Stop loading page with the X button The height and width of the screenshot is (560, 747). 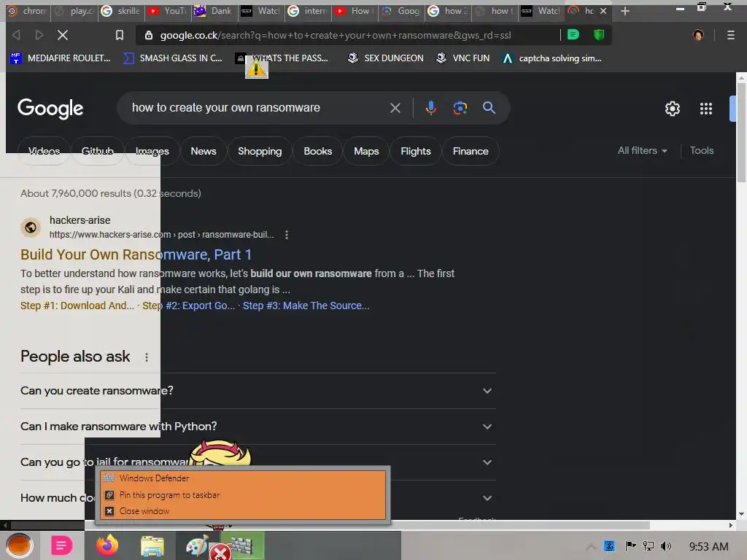pos(63,35)
